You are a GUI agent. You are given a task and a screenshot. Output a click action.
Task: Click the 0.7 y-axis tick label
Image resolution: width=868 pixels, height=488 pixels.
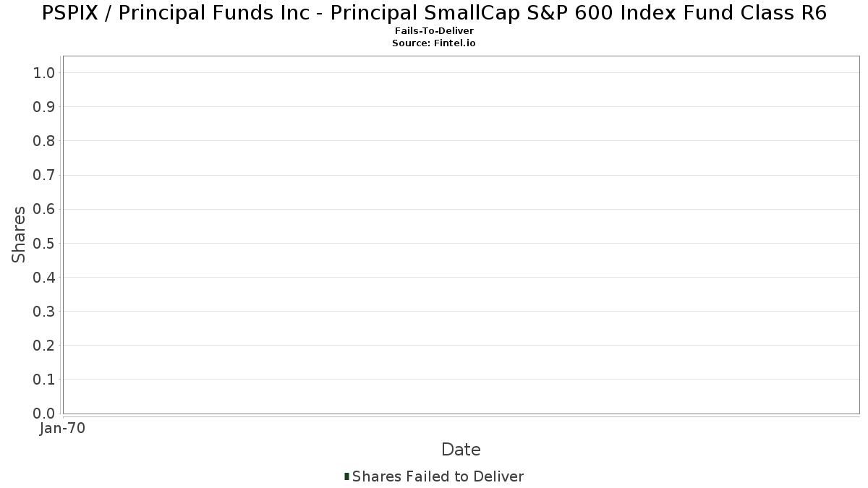tap(44, 175)
